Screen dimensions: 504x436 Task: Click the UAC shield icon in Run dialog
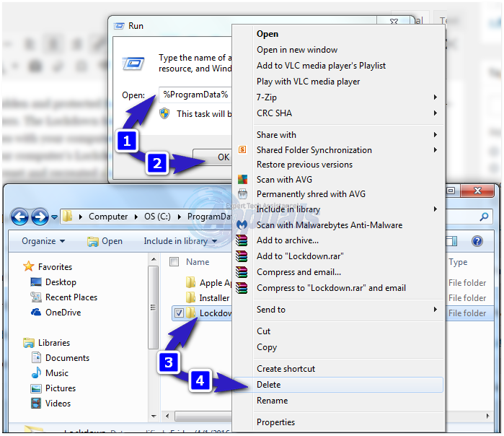tap(164, 113)
